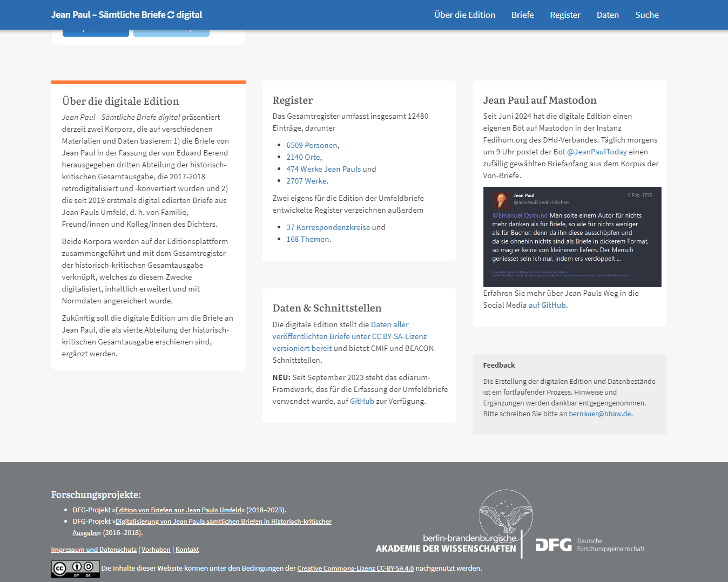Open the Über die Edition menu
The height and width of the screenshot is (582, 728).
click(x=464, y=15)
